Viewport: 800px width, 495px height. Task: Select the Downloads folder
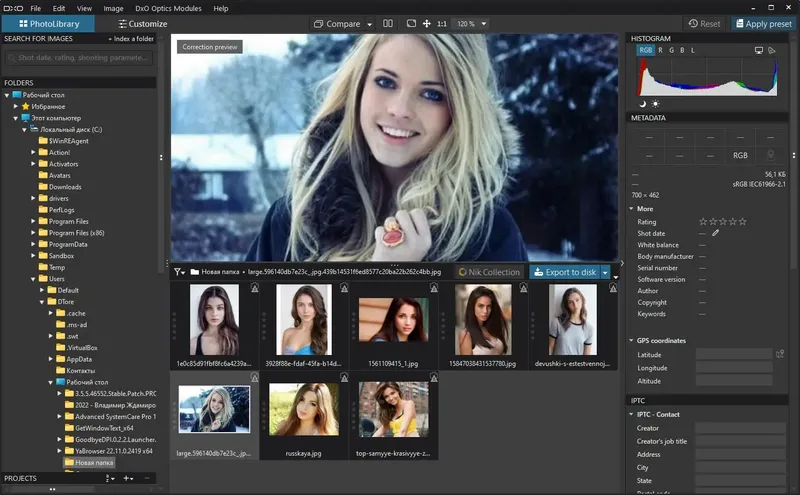click(x=65, y=187)
